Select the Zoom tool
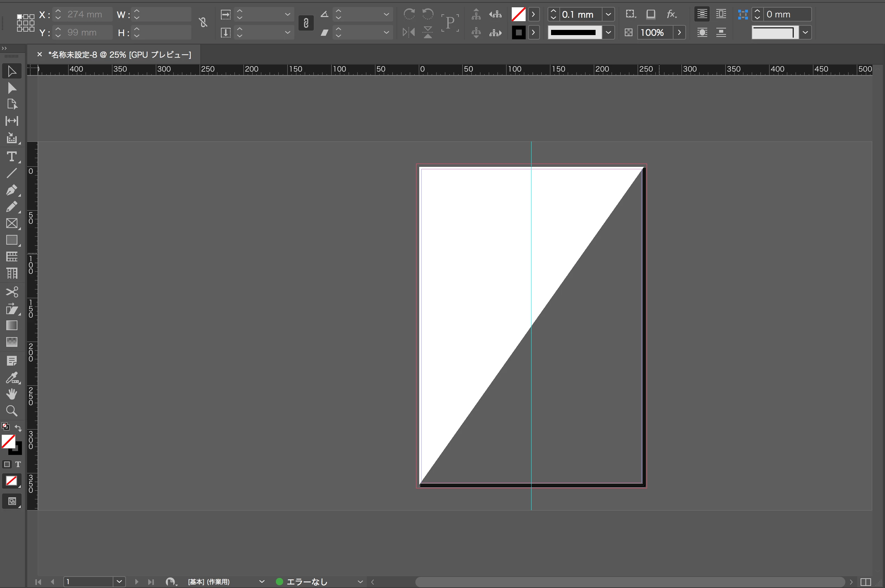885x588 pixels. click(x=11, y=411)
